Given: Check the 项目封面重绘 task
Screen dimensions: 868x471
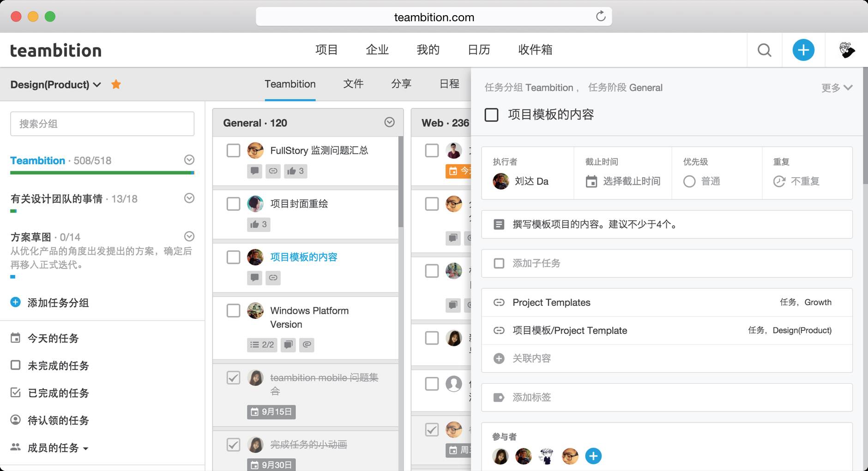Looking at the screenshot, I should click(x=233, y=204).
